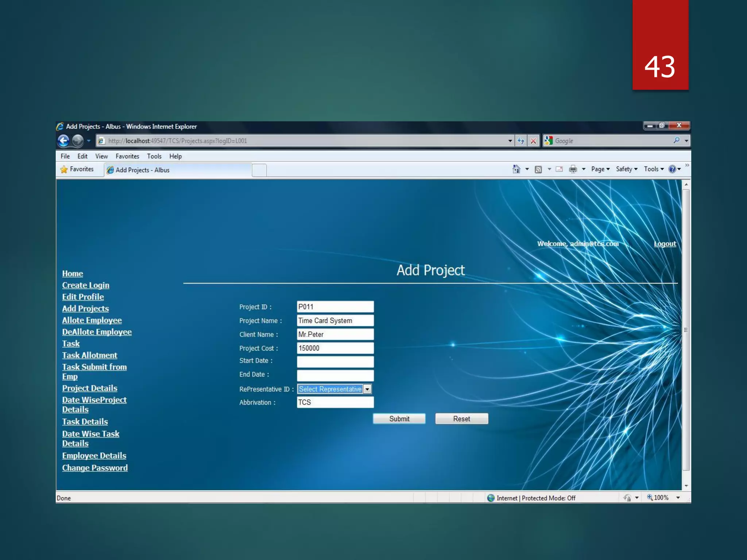747x560 pixels.
Task: Open the Favorites menu
Action: [127, 156]
